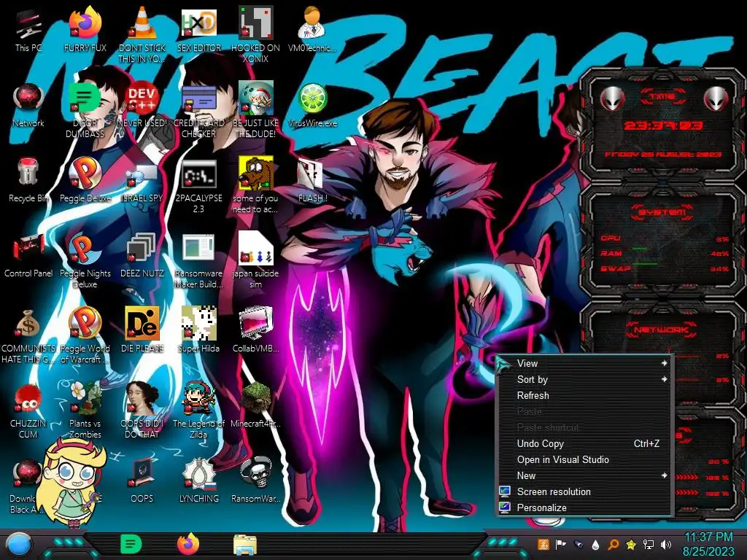Open the Action Center flag tray icon
Screen dimensions: 747x560
[561, 544]
